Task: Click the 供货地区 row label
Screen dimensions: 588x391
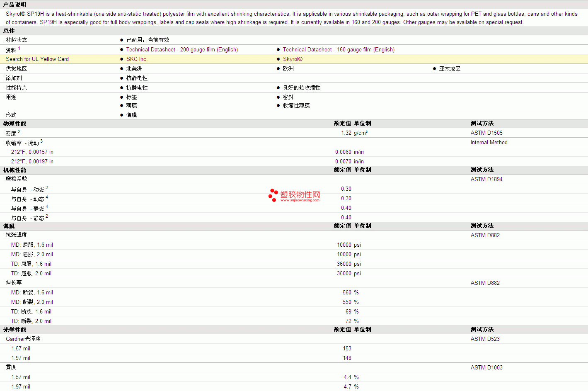Action: [x=17, y=68]
